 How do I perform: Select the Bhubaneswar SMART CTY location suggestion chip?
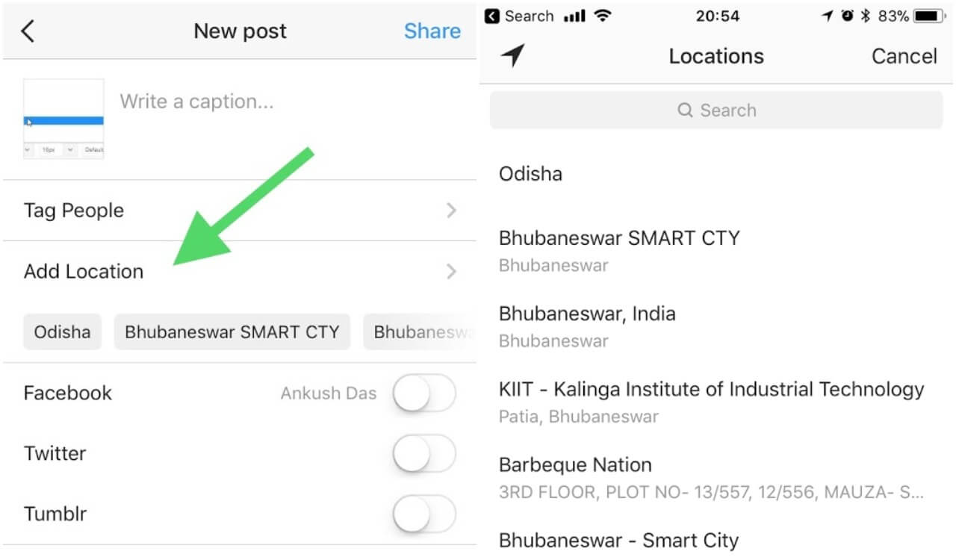coord(232,331)
